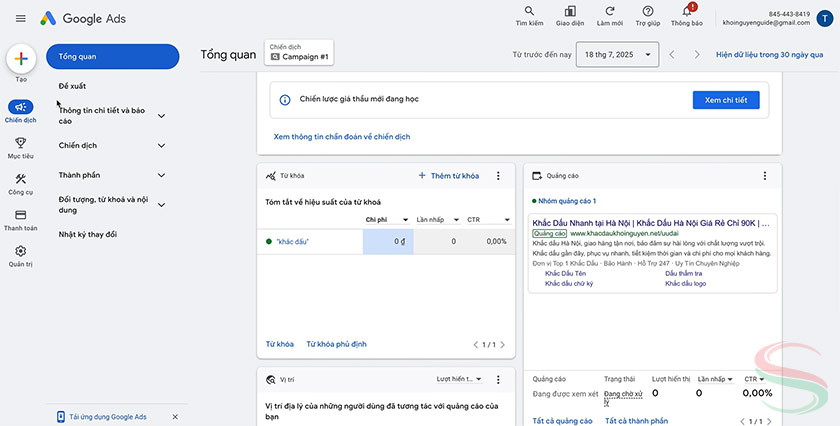This screenshot has height=426, width=840.
Task: Select Đề xuất in navigation menu
Action: click(72, 86)
